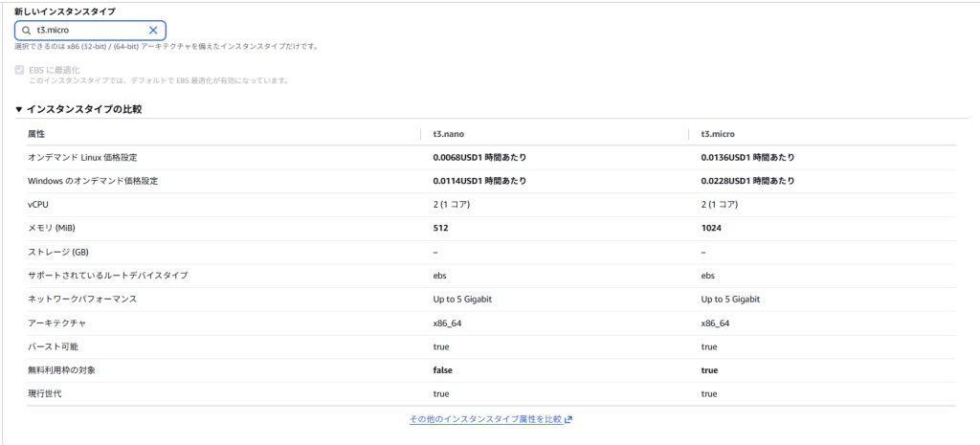Open the "その他のインスタンスタイプ属性を比較" link

[485, 419]
